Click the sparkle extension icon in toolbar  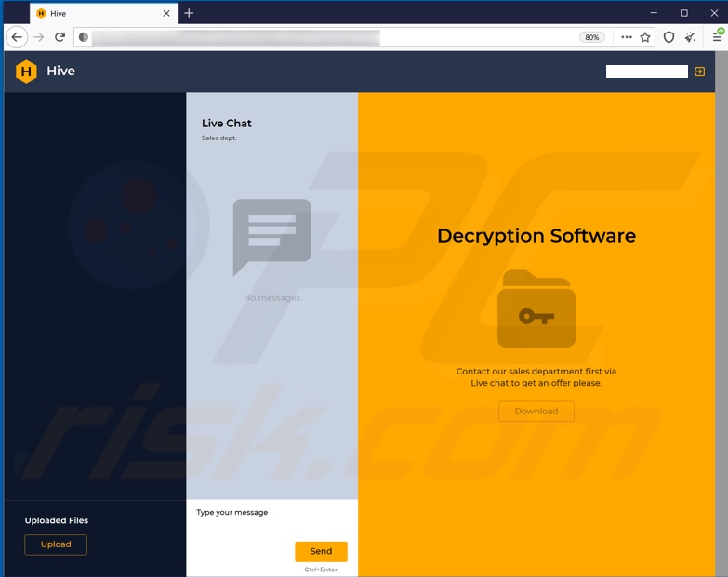[690, 37]
